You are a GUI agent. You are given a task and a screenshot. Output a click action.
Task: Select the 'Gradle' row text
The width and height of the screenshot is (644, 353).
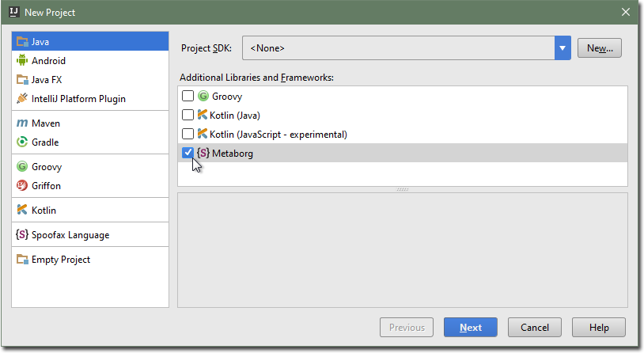coord(45,142)
